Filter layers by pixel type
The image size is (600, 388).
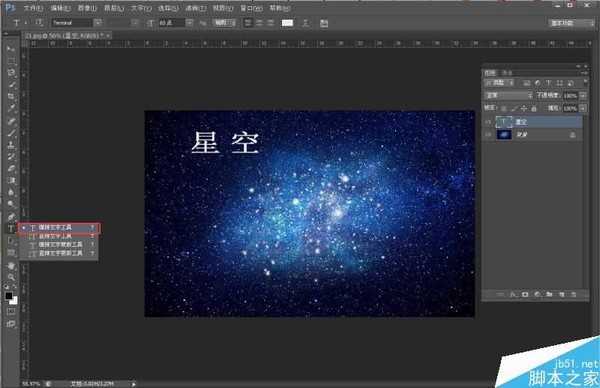click(x=527, y=83)
